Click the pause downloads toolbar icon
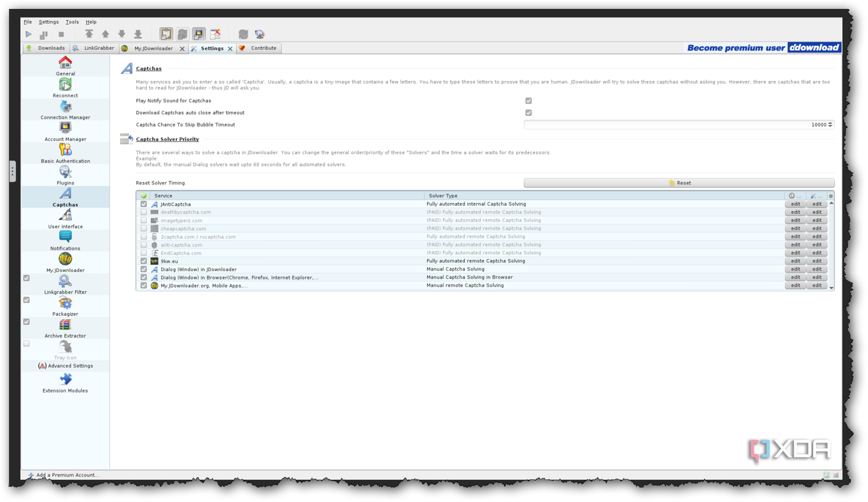The width and height of the screenshot is (868, 502). 44,34
